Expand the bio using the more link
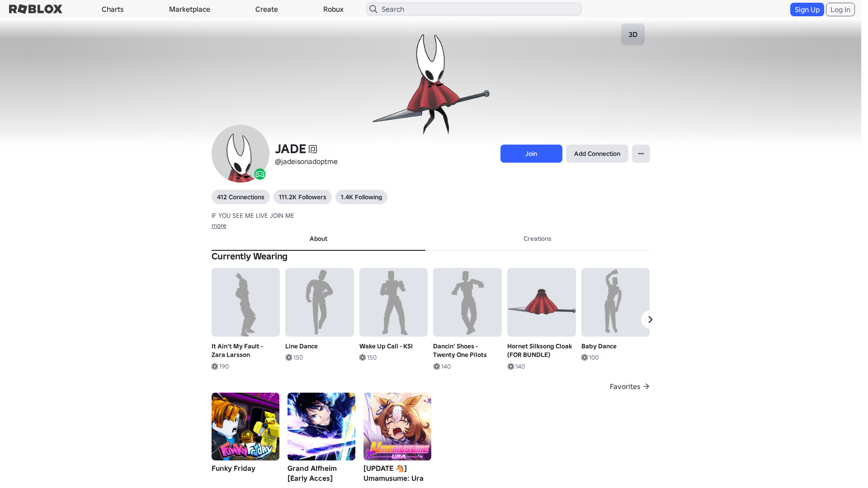Image resolution: width=868 pixels, height=488 pixels. (218, 225)
